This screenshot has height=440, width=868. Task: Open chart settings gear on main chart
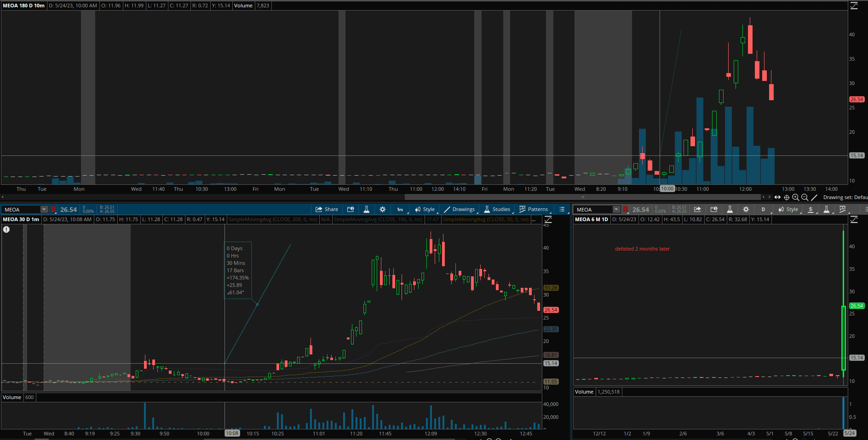[382, 209]
